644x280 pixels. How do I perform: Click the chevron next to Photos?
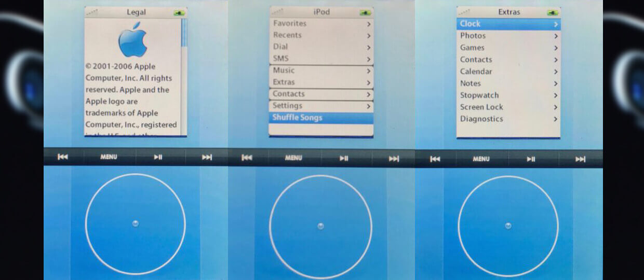point(556,36)
